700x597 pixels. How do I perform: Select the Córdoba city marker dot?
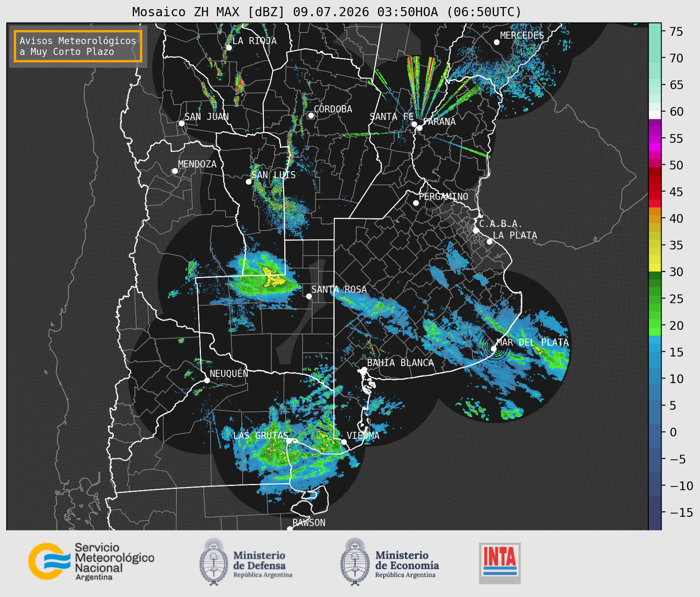[x=311, y=115]
